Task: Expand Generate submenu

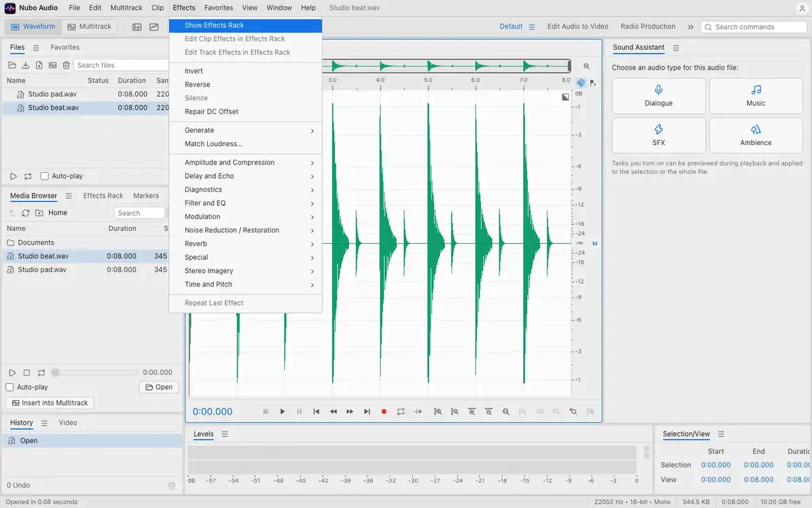Action: tap(246, 130)
